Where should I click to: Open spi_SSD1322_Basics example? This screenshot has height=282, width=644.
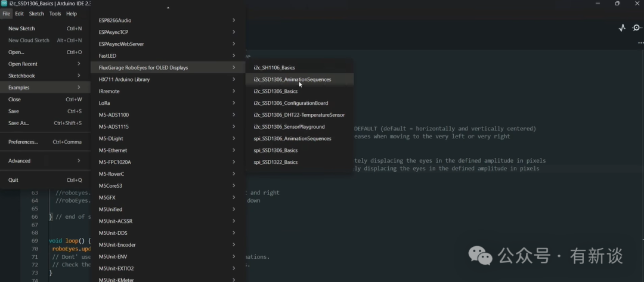299,162
